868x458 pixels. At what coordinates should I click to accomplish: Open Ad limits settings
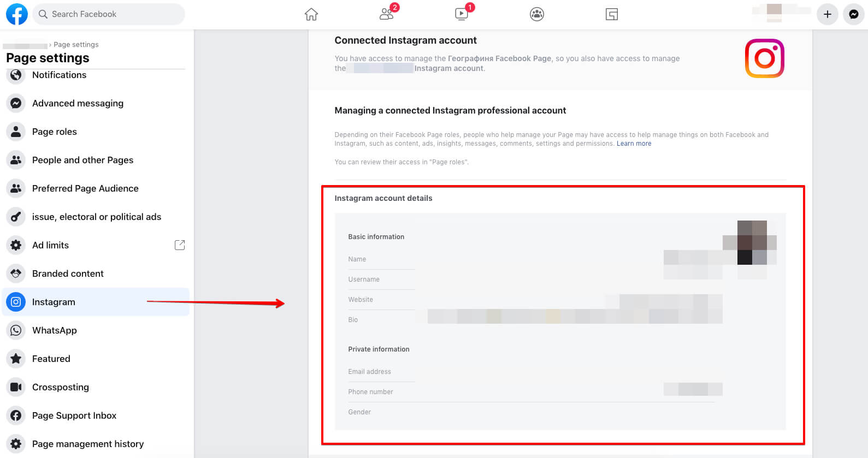50,245
